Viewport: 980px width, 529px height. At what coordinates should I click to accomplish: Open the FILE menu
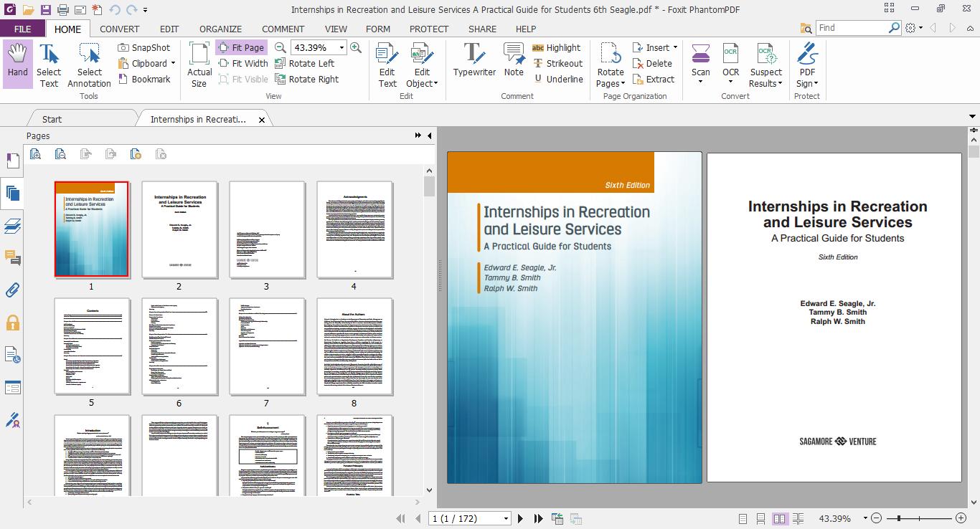22,29
